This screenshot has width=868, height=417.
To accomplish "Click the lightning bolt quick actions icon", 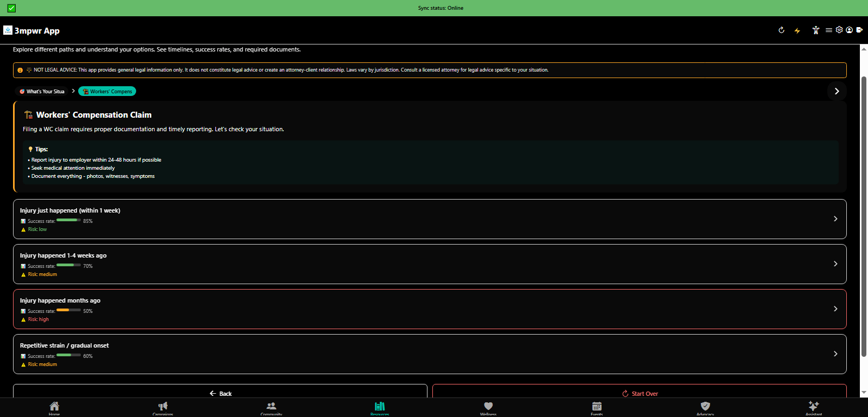I will click(797, 30).
